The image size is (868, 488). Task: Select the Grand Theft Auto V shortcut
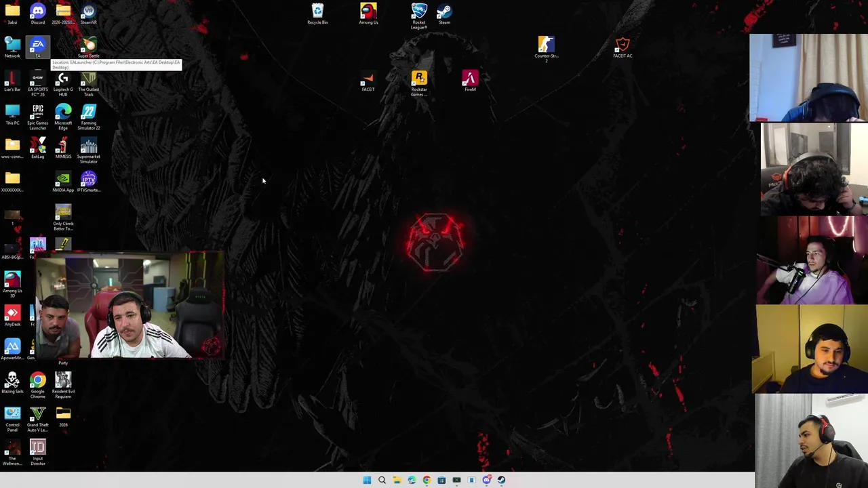pos(37,419)
